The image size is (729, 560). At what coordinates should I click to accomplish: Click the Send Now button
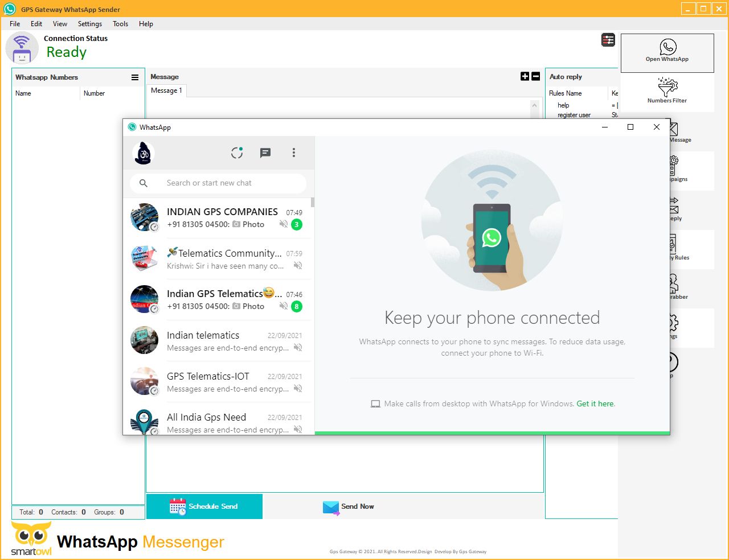pyautogui.click(x=349, y=507)
